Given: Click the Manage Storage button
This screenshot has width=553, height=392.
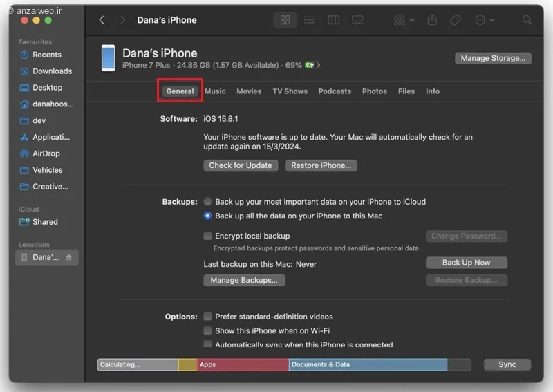Looking at the screenshot, I should pos(493,58).
